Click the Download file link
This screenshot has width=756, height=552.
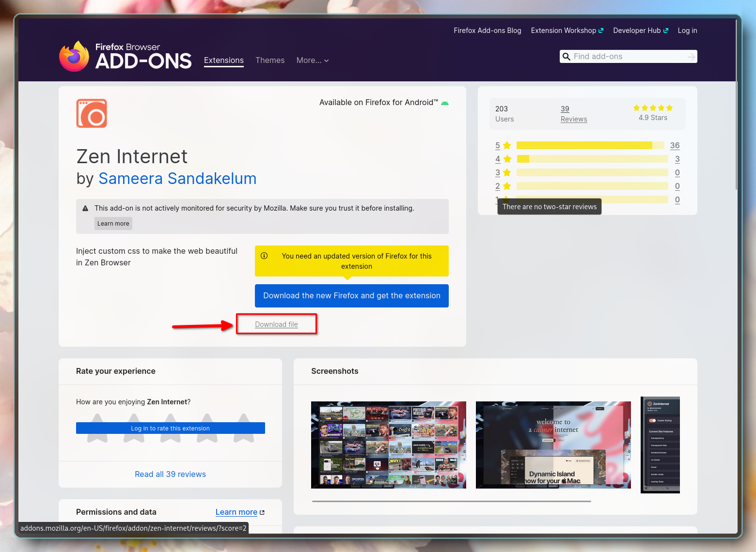point(276,324)
